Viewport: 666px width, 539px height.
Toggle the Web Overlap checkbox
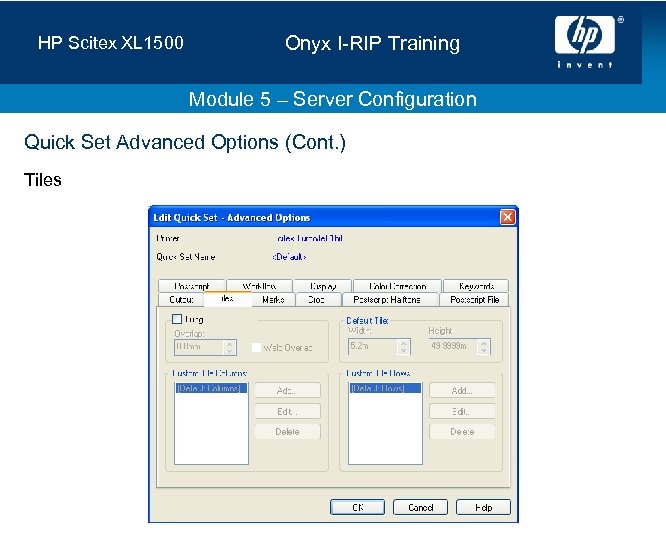click(x=256, y=347)
